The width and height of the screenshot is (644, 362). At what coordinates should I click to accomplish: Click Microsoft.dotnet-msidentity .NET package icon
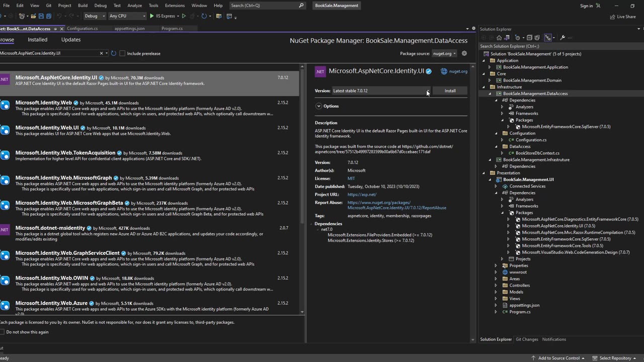click(x=5, y=230)
